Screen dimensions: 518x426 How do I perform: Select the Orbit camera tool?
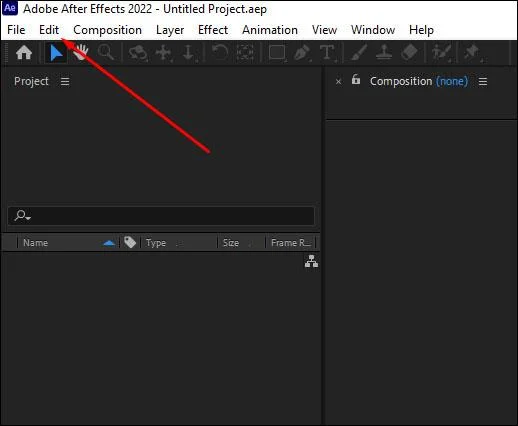(138, 53)
